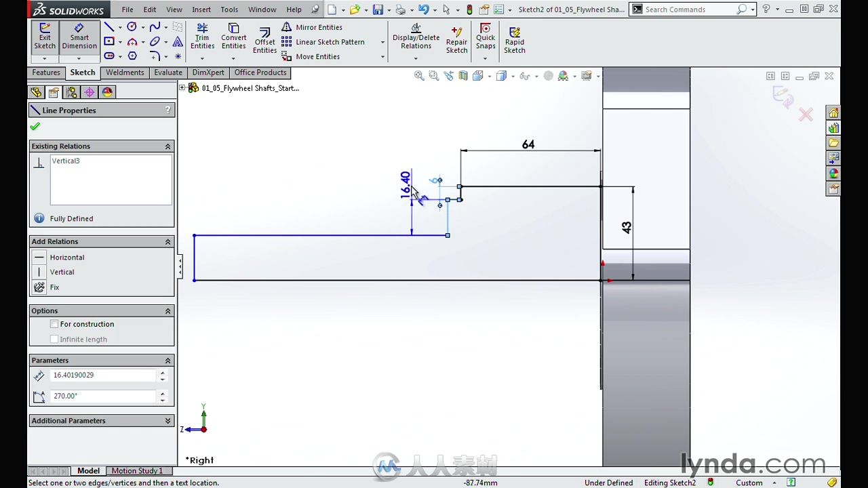Click Move Entities tool

tap(311, 57)
